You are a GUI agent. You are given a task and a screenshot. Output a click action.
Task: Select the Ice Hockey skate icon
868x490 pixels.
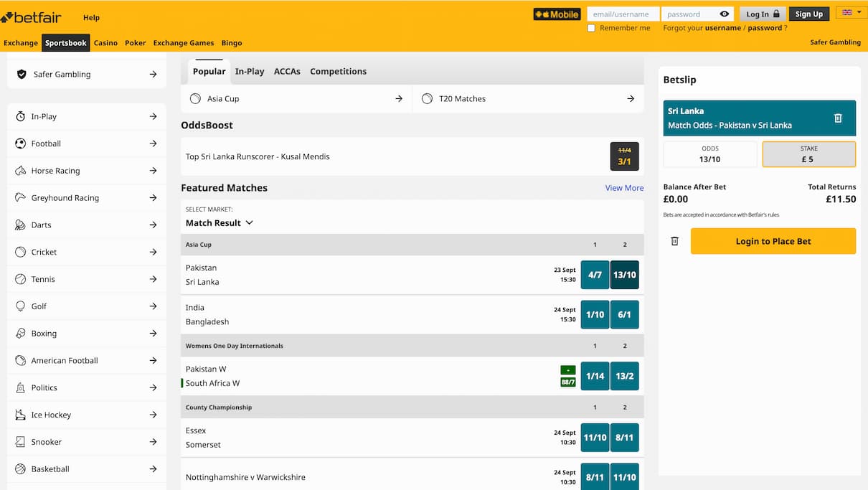(20, 415)
